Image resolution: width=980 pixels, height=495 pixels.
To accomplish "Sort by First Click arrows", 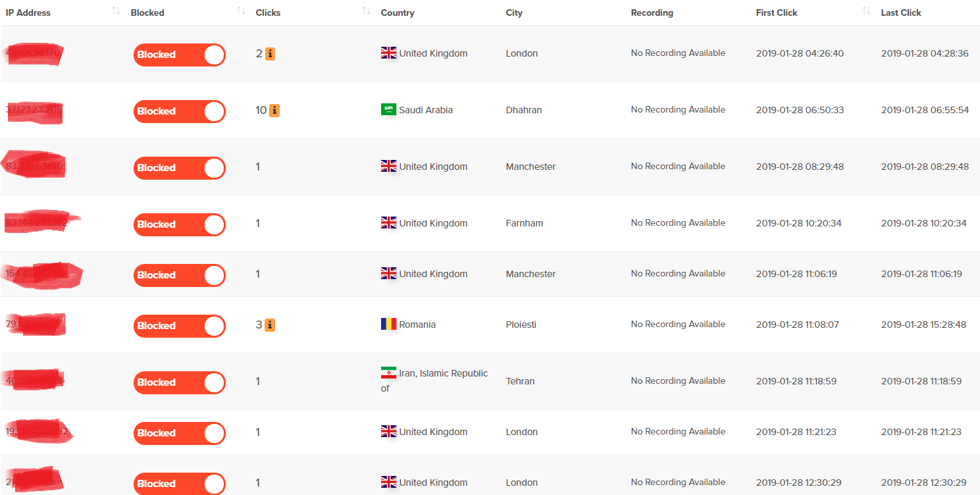I will click(866, 11).
